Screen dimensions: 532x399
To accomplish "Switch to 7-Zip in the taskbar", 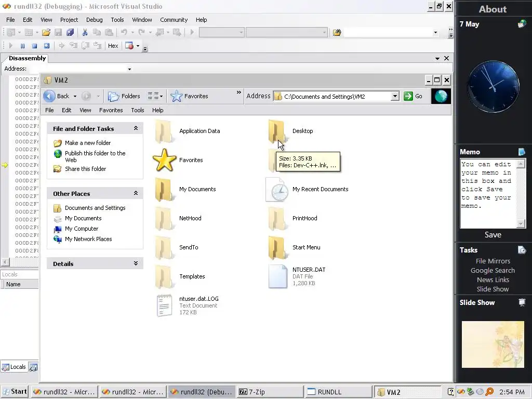I will click(x=270, y=392).
